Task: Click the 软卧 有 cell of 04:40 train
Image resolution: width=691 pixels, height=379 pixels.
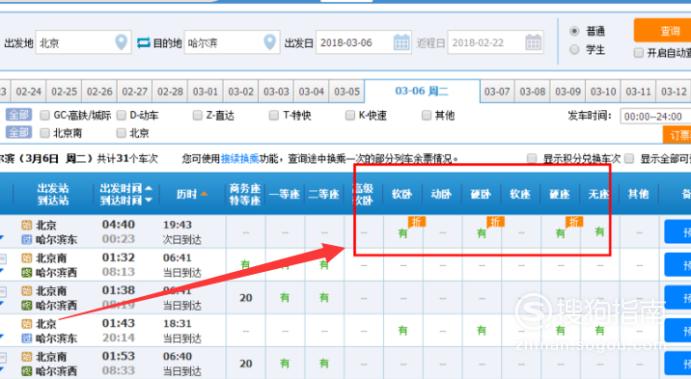Action: (x=403, y=233)
